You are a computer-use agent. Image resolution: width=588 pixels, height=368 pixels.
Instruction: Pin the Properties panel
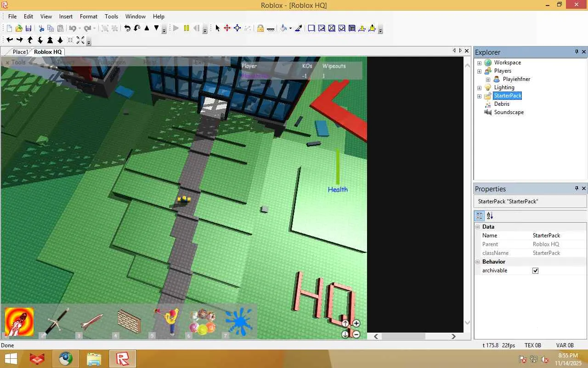(577, 189)
